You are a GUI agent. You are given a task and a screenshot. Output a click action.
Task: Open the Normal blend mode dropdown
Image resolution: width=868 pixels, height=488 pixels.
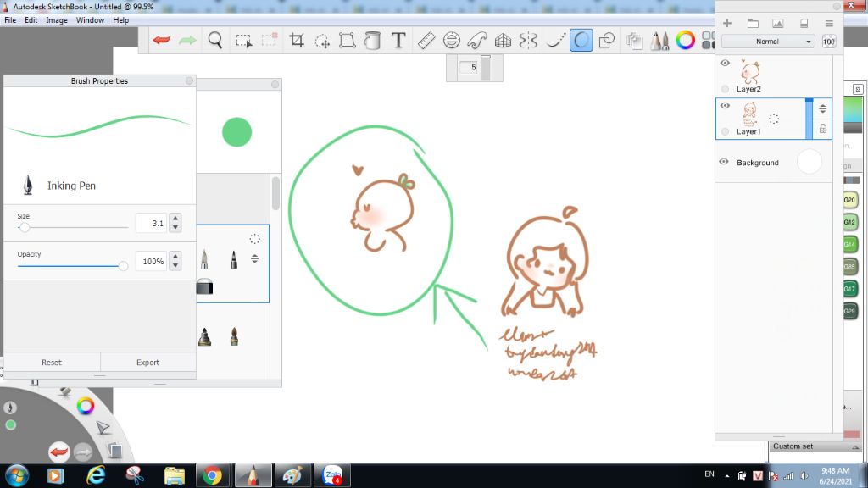pyautogui.click(x=768, y=42)
